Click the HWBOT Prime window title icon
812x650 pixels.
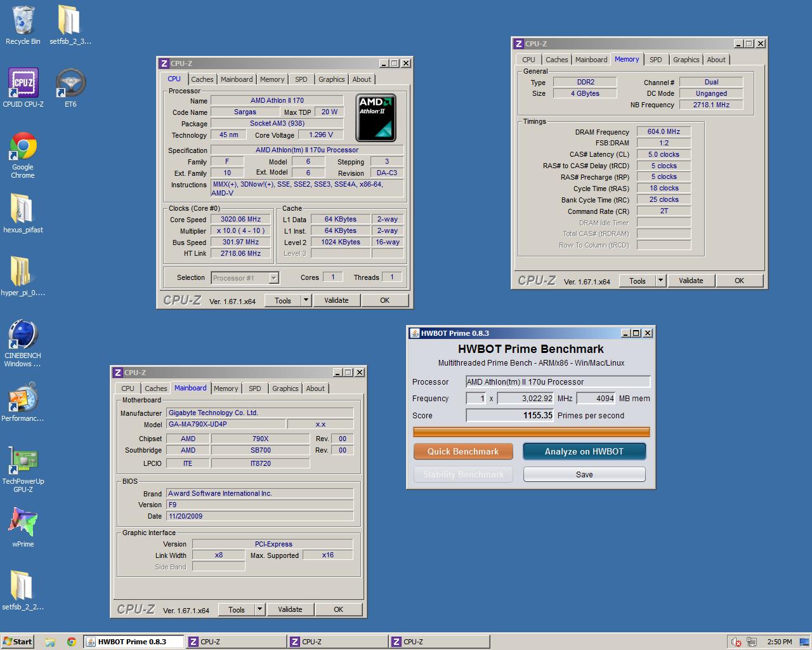pos(414,333)
